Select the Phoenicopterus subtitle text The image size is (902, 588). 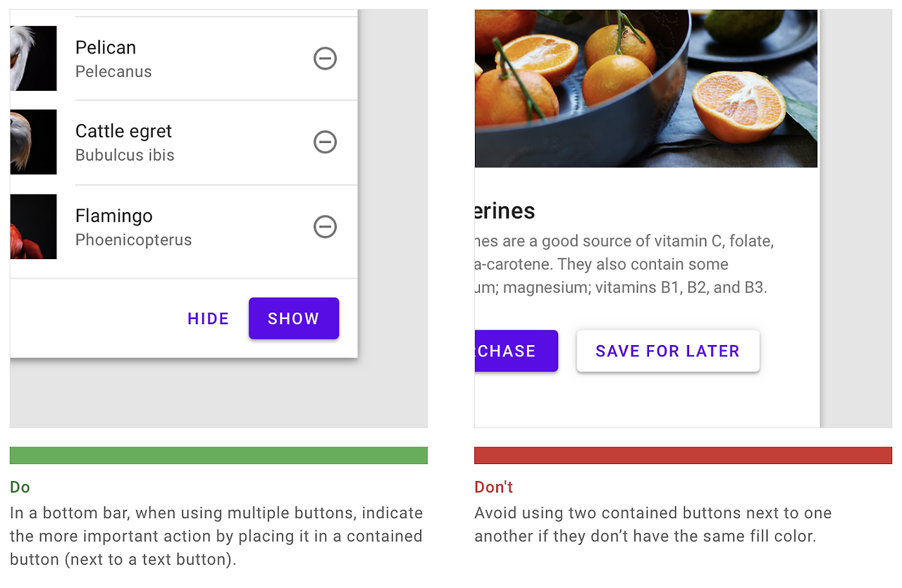[133, 239]
